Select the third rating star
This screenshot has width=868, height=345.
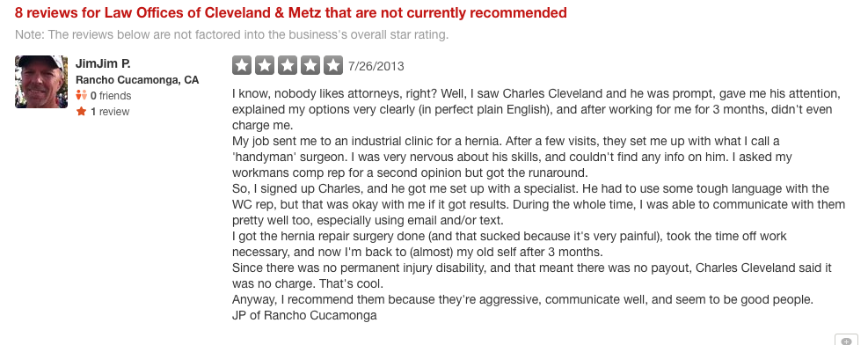288,65
